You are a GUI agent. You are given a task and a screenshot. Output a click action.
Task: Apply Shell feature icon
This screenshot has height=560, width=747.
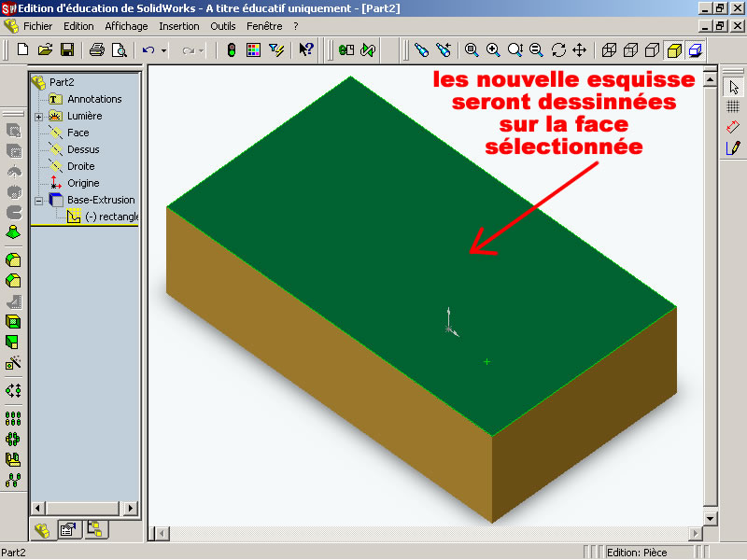[x=13, y=322]
